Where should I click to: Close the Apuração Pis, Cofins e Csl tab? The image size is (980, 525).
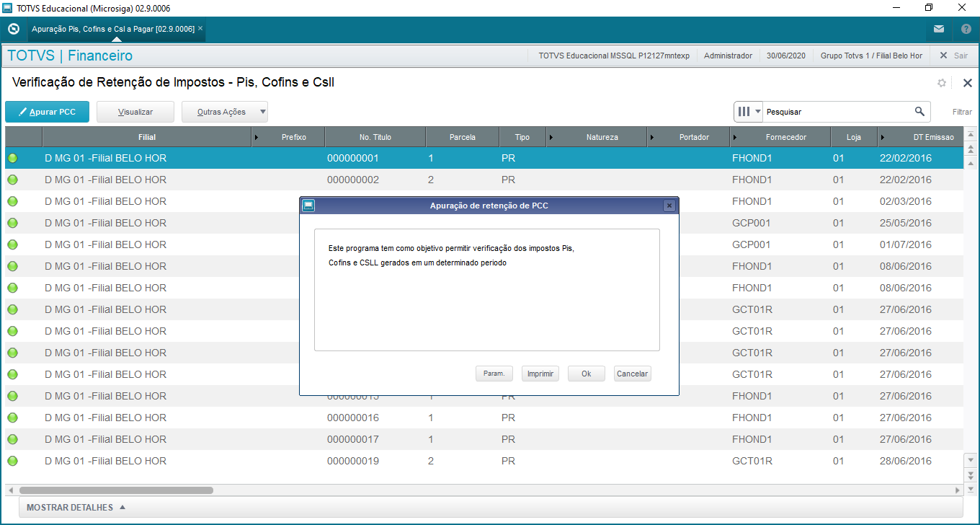[x=200, y=29]
